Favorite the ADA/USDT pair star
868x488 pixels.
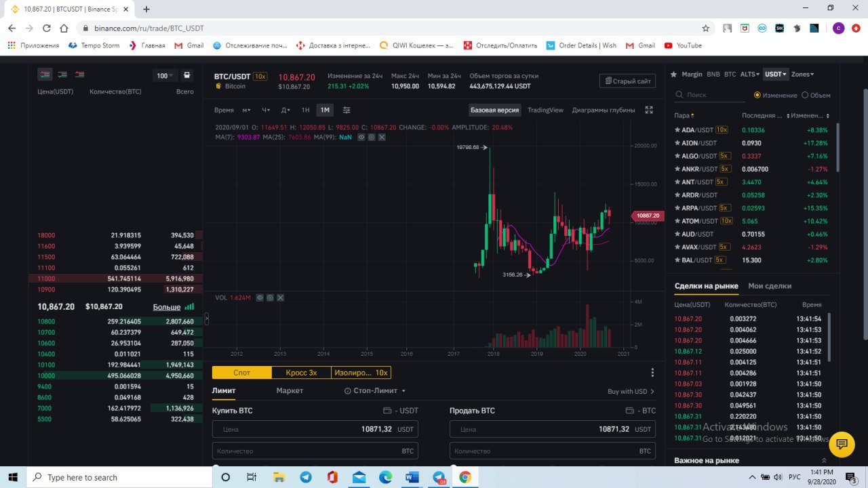click(677, 130)
